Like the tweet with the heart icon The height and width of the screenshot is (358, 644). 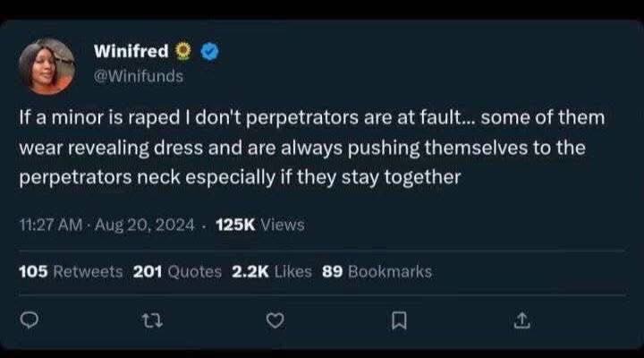point(276,320)
